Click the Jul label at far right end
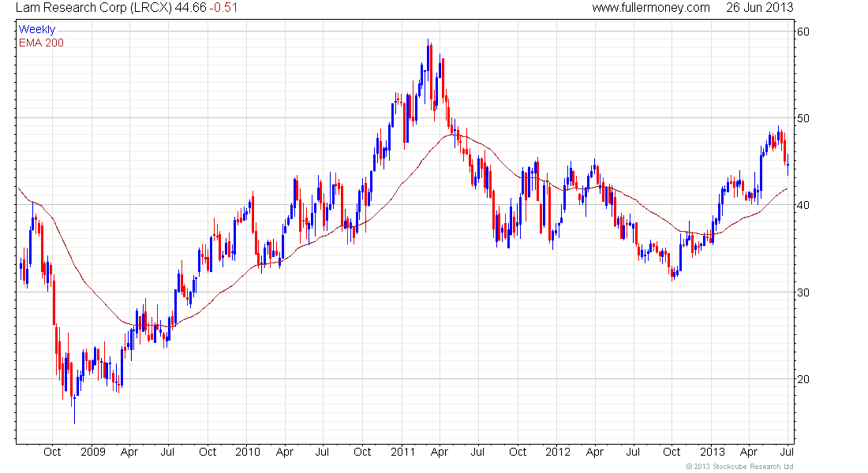 coord(786,452)
